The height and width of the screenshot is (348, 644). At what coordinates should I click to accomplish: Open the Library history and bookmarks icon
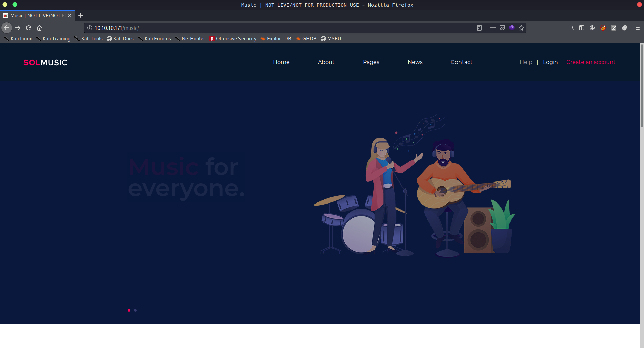tap(571, 28)
